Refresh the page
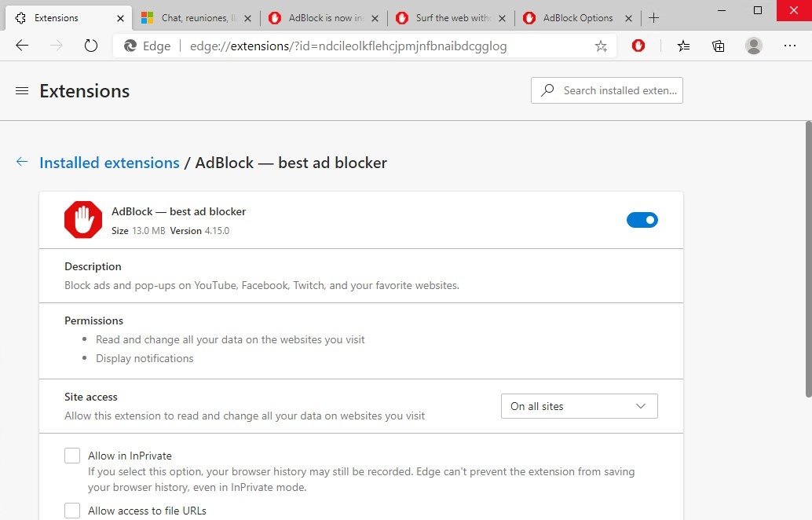 90,46
